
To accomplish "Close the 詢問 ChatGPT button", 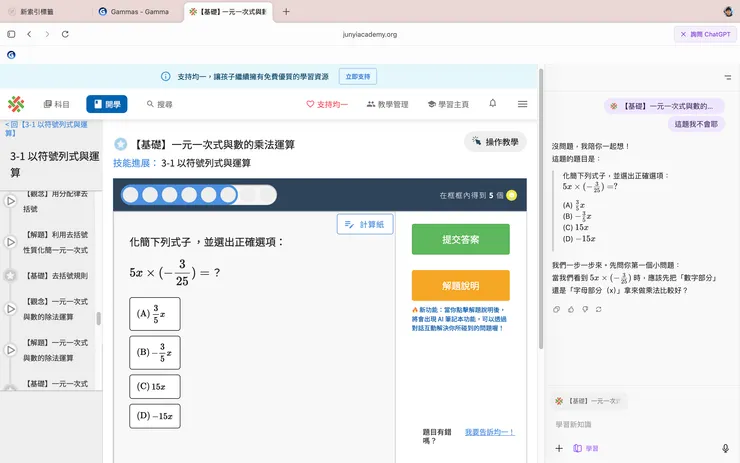I will coord(705,34).
